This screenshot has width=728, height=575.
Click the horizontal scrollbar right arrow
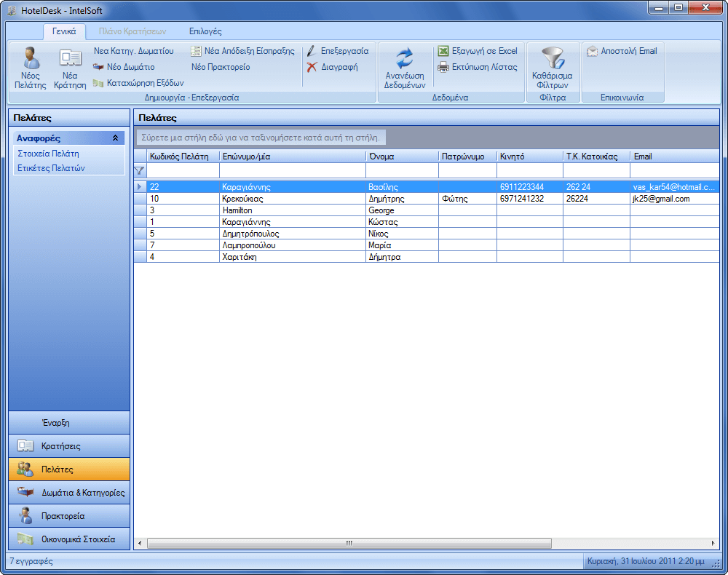click(713, 544)
